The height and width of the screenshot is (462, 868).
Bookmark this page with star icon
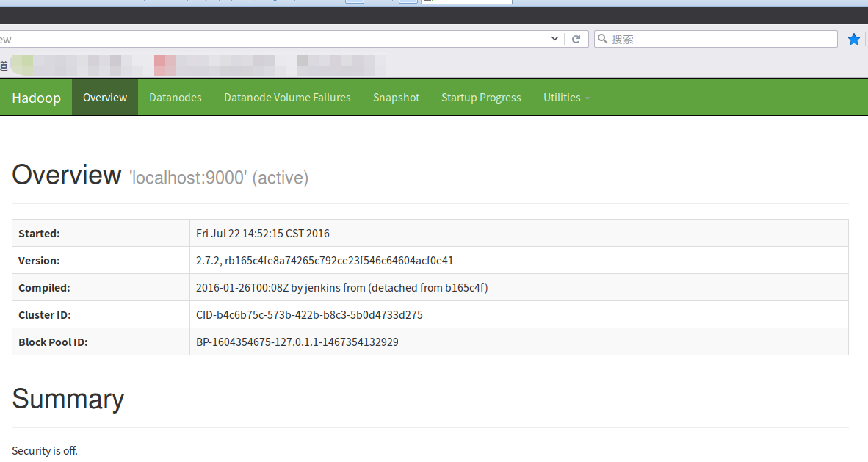pos(853,39)
